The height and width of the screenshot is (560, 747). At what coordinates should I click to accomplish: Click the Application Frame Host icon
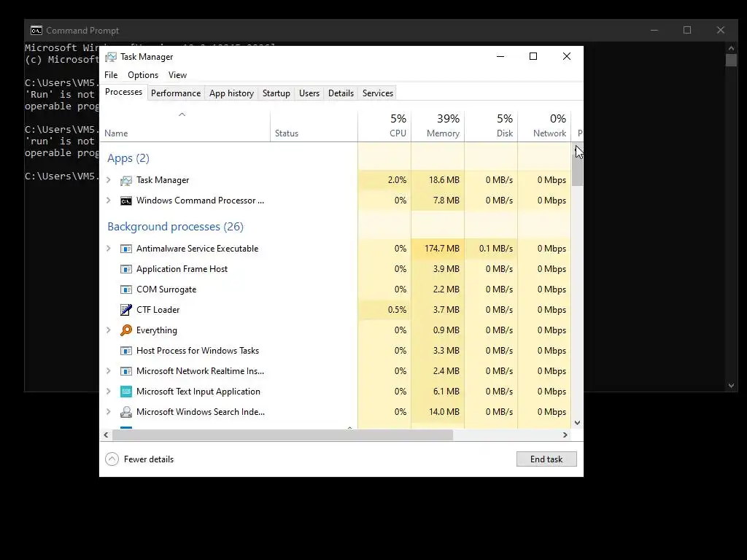(125, 270)
